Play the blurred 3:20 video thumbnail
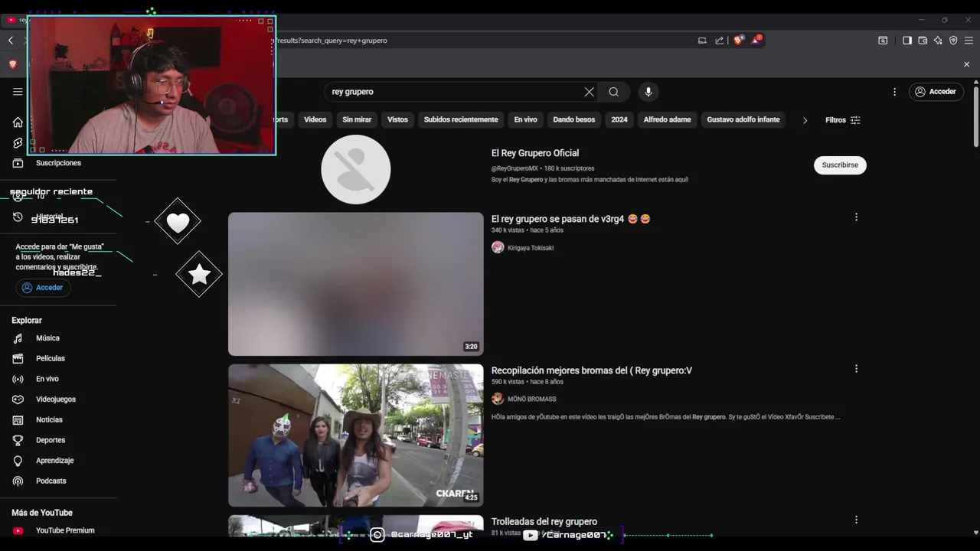 pyautogui.click(x=356, y=284)
